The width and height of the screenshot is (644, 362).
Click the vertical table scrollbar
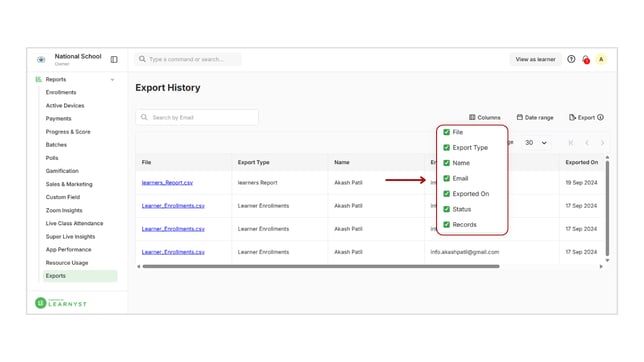[607, 208]
